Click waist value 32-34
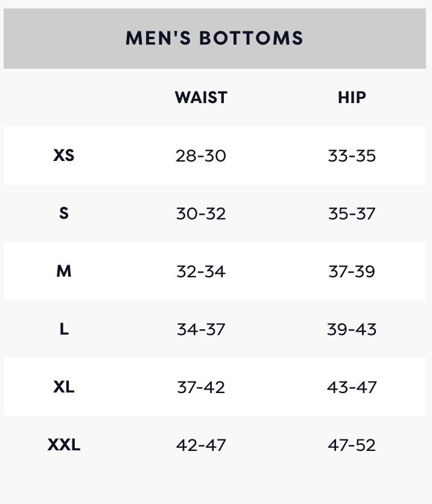The image size is (432, 504). (x=201, y=271)
